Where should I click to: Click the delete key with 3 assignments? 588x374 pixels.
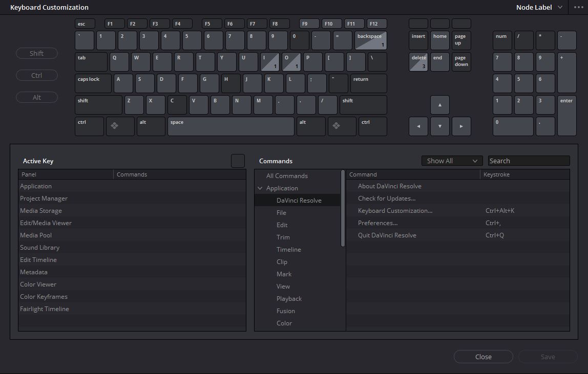point(418,62)
